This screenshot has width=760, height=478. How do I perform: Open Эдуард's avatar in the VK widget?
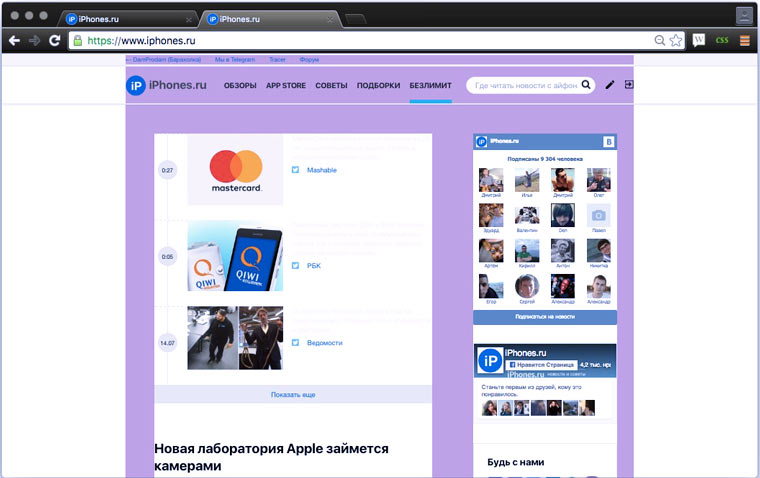[x=491, y=215]
